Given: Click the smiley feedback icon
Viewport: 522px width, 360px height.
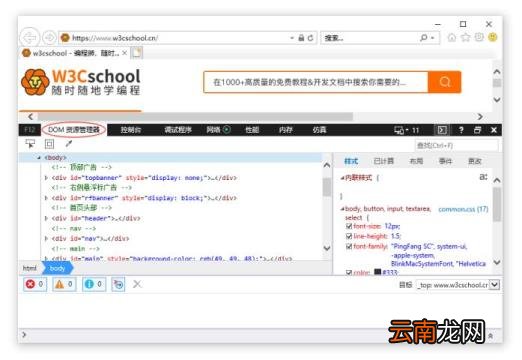Looking at the screenshot, I should [x=492, y=37].
